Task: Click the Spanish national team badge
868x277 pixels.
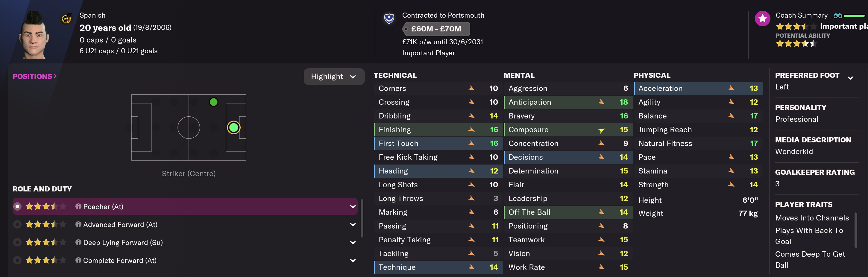Action: click(x=66, y=19)
